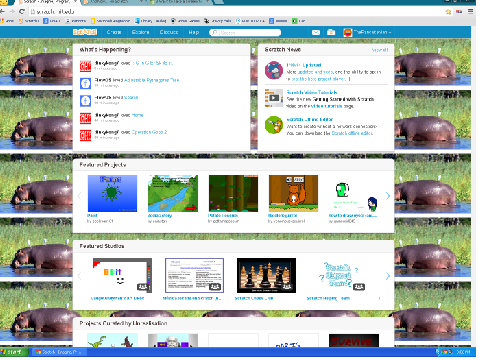Image resolution: width=480 pixels, height=360 pixels.
Task: Go to previous Featured Studios page arrow
Action: point(79,276)
